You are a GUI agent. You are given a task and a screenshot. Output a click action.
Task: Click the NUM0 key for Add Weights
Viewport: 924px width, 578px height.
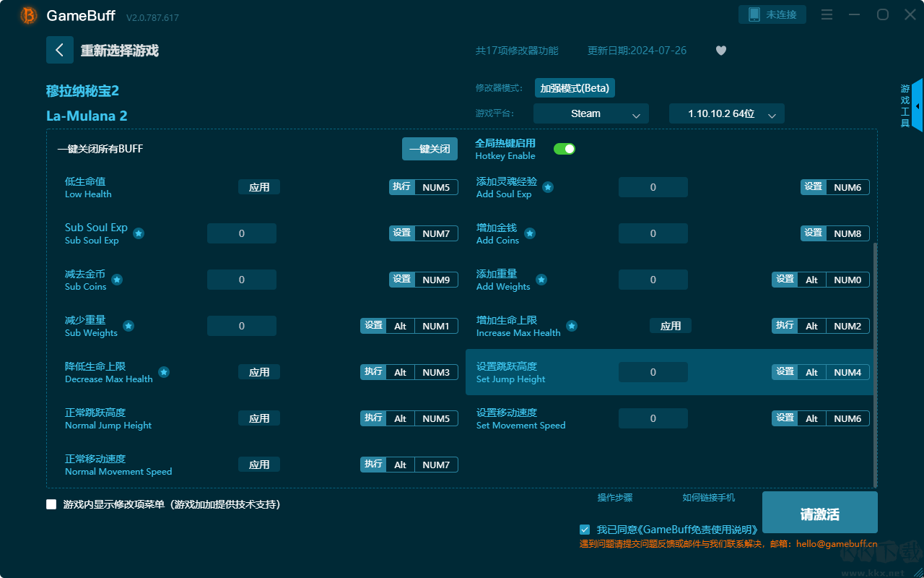(847, 280)
